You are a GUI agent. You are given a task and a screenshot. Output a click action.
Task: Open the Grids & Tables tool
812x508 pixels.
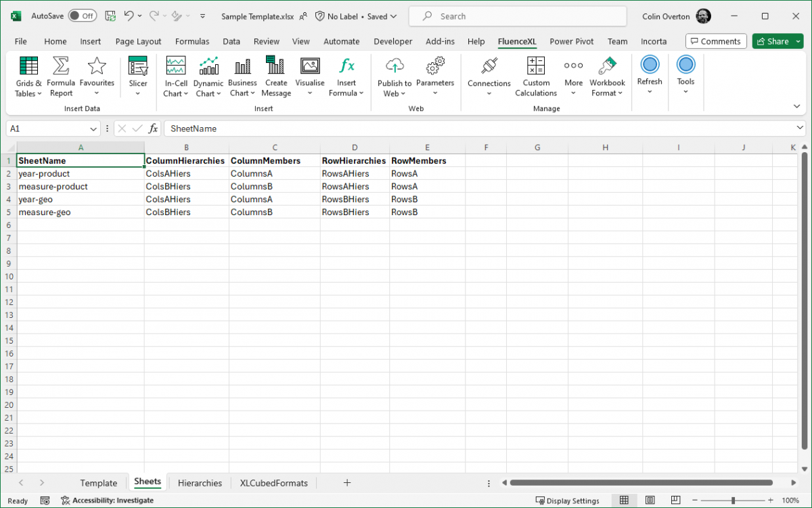(x=28, y=76)
